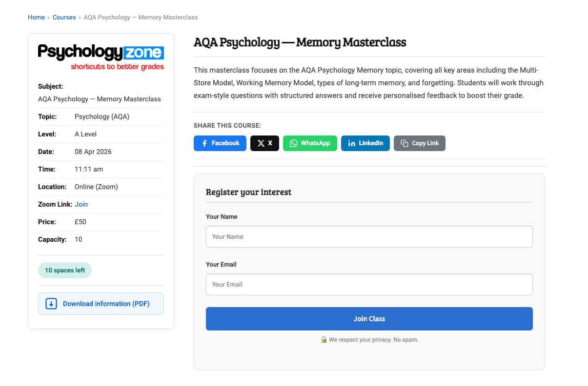Image resolution: width=588 pixels, height=386 pixels.
Task: Share the course on Facebook
Action: tap(220, 143)
